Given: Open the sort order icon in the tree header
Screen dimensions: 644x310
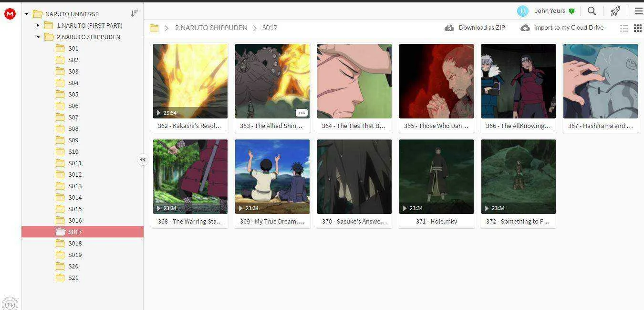Looking at the screenshot, I should [x=135, y=14].
